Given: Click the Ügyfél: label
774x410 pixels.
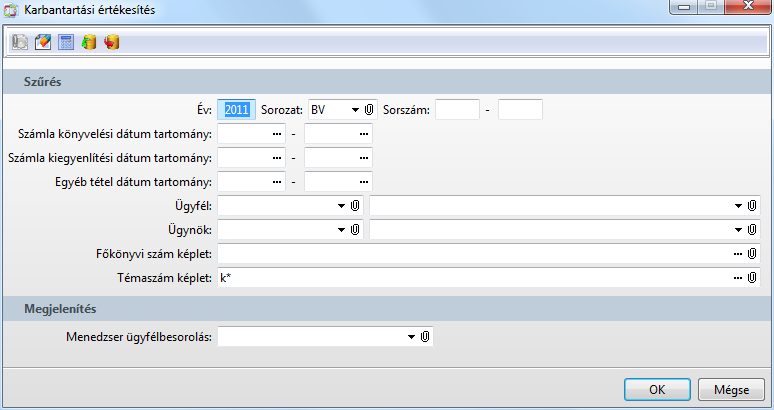Looking at the screenshot, I should [194, 206].
